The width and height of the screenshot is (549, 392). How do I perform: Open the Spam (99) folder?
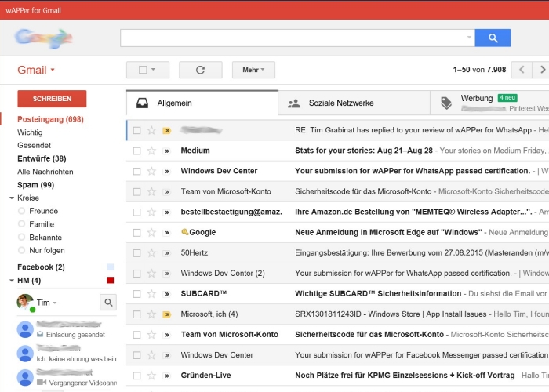tap(35, 185)
